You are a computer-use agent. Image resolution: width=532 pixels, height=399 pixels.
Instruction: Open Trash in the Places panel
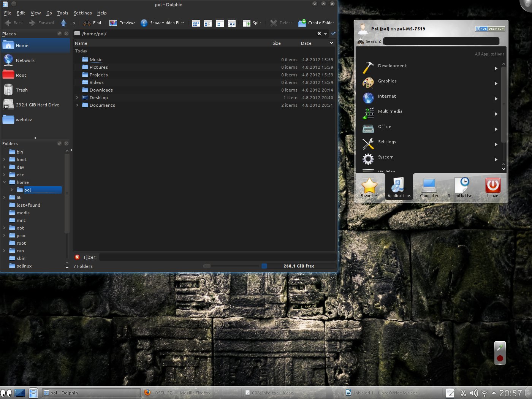pyautogui.click(x=22, y=90)
